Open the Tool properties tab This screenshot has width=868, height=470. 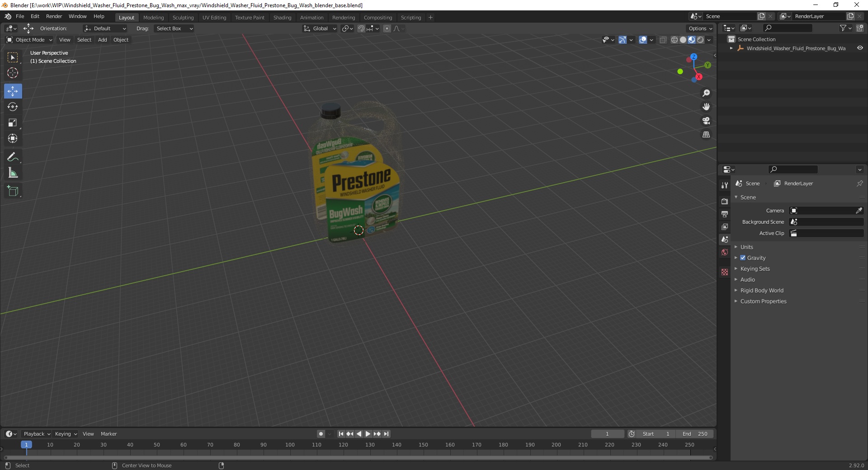[725, 185]
